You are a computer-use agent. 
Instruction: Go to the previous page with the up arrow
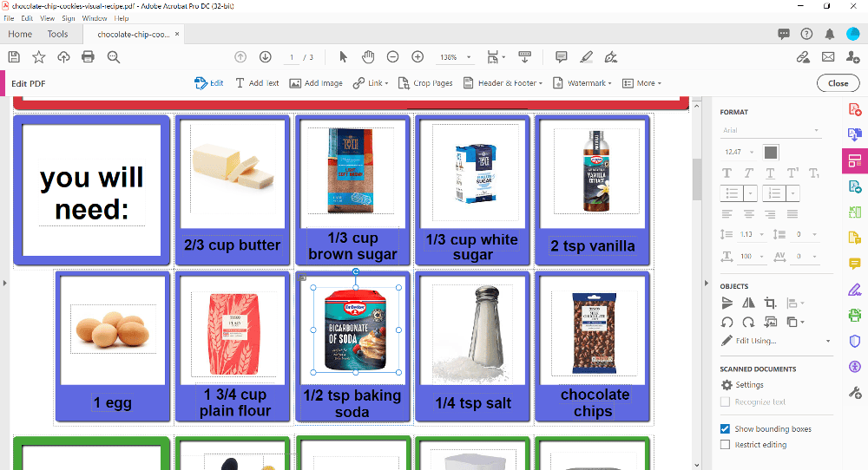pyautogui.click(x=240, y=57)
